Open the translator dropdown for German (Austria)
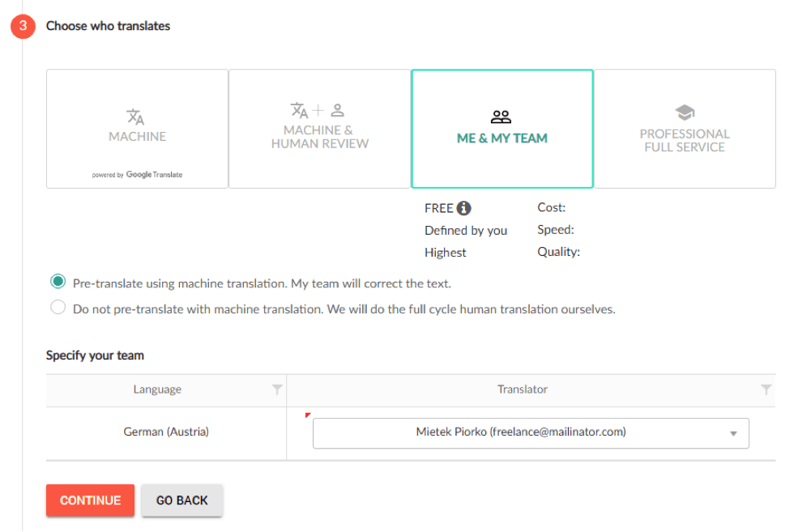This screenshot has height=532, width=794. [x=531, y=432]
